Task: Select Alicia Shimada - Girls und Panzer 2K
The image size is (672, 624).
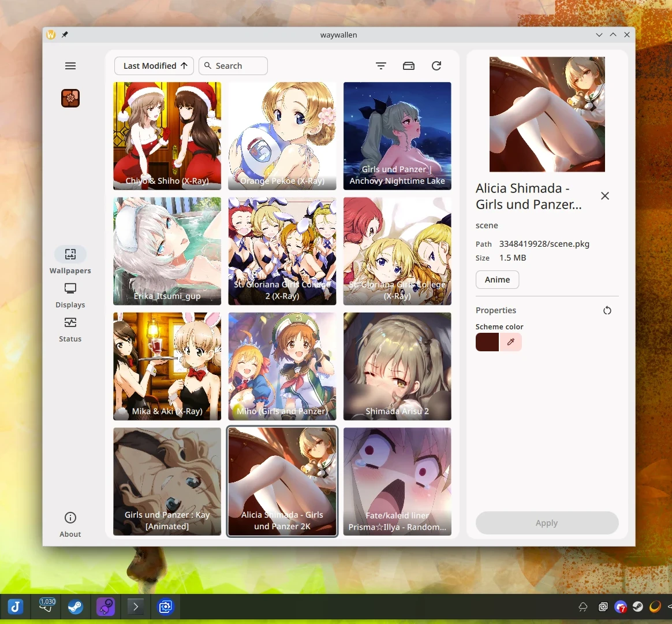Action: point(282,481)
